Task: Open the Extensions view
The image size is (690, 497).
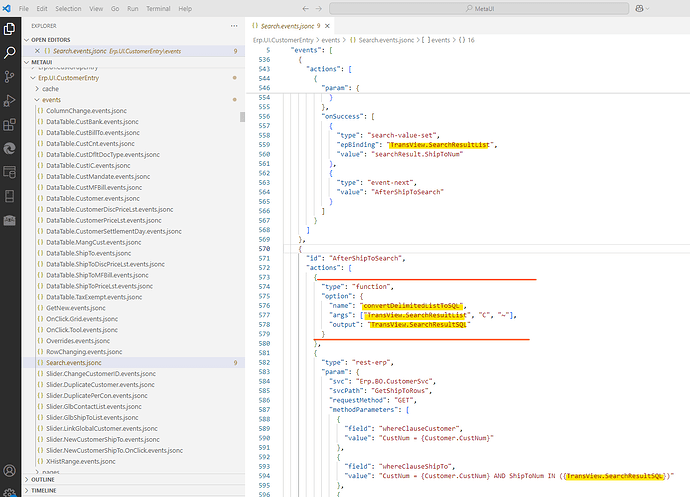Action: point(9,125)
